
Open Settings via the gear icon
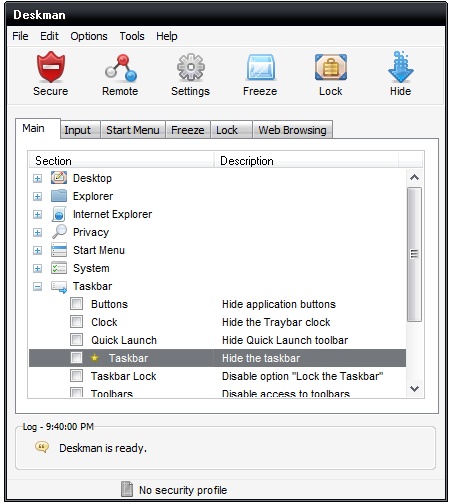click(x=191, y=67)
